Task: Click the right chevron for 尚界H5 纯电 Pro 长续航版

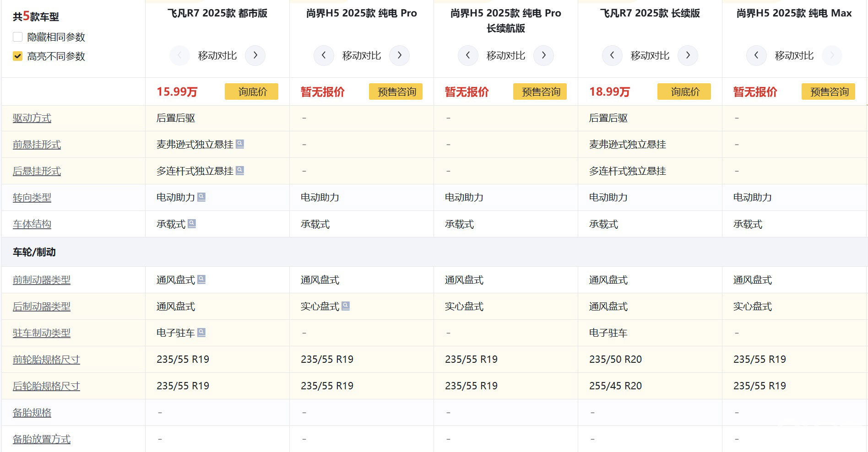Action: (x=543, y=55)
